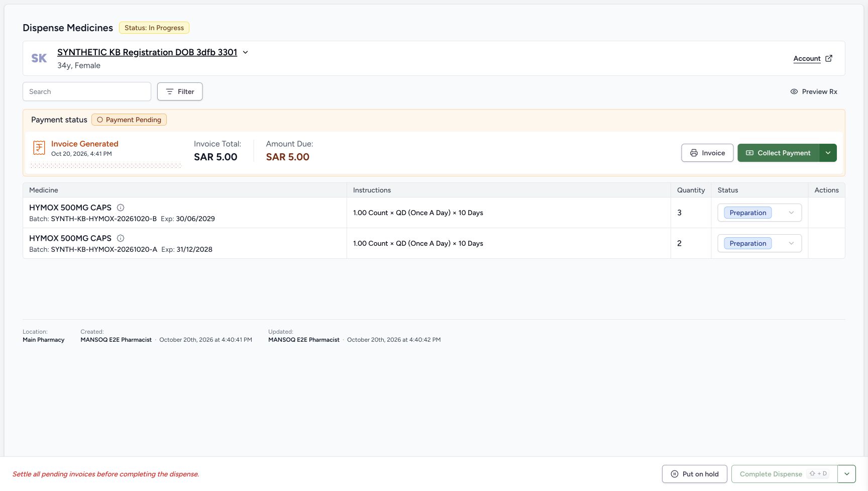Click Preview Rx text
The width and height of the screenshot is (868, 491).
click(x=820, y=91)
